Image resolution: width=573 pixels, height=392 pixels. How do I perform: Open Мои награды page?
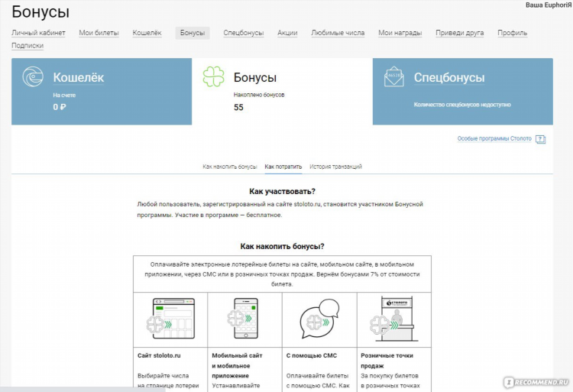(x=400, y=33)
